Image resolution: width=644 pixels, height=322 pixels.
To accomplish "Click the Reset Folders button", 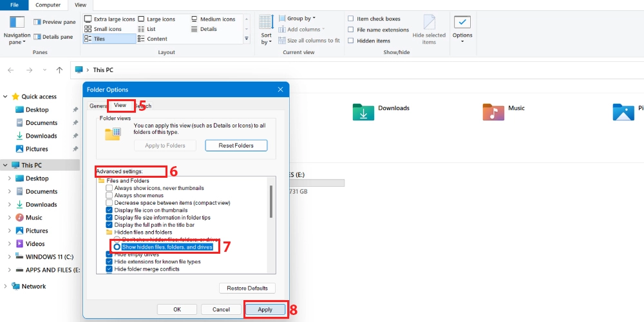I will [x=236, y=146].
